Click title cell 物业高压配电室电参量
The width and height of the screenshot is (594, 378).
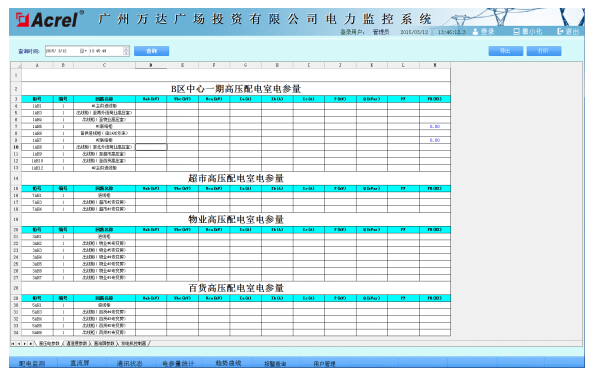236,219
